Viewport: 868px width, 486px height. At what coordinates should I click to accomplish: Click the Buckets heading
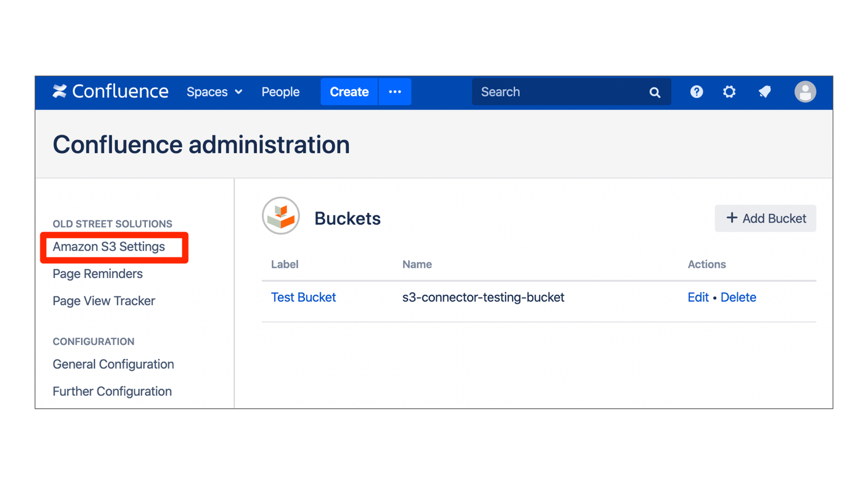tap(348, 219)
